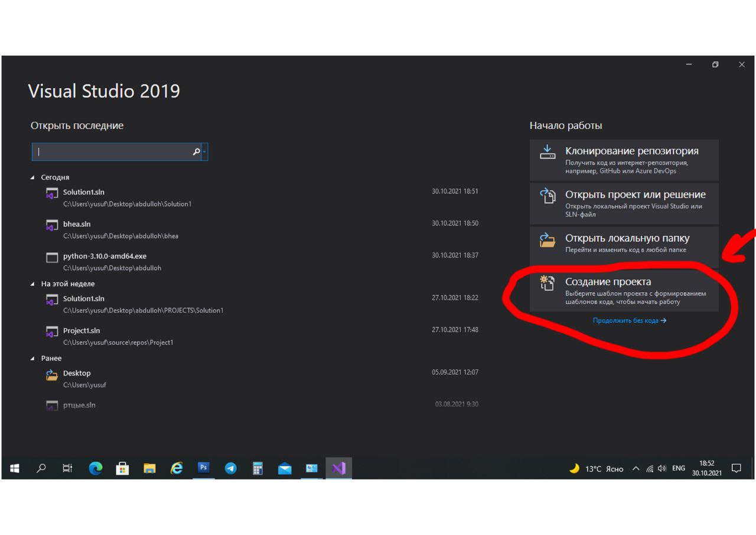Click the Open project or solution icon
Viewport: 756px width, 535px height.
click(x=548, y=196)
